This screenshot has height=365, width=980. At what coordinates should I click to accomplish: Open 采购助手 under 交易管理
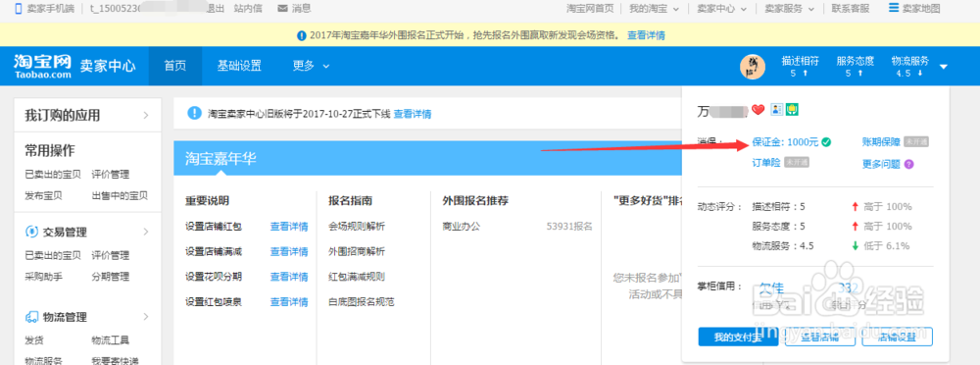click(x=44, y=276)
